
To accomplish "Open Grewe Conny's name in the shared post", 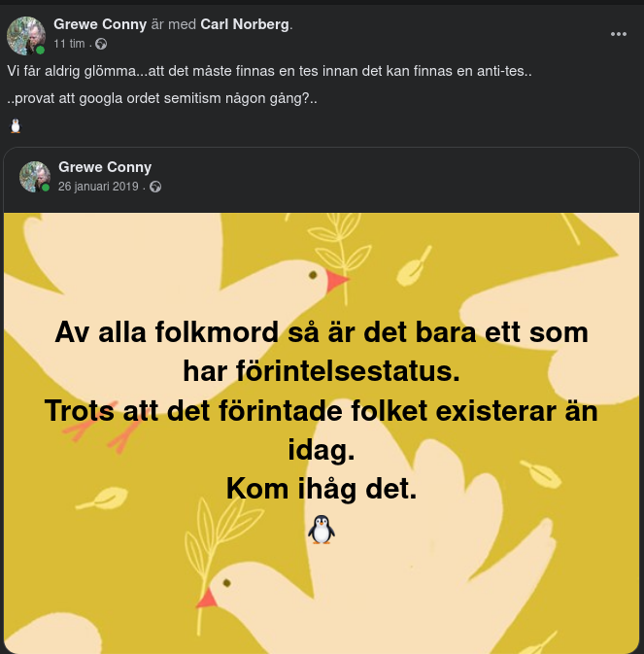I will pos(105,167).
